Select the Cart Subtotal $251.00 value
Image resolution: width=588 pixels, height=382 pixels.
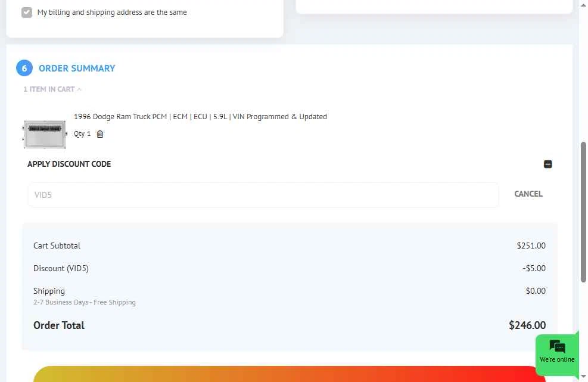coord(531,246)
